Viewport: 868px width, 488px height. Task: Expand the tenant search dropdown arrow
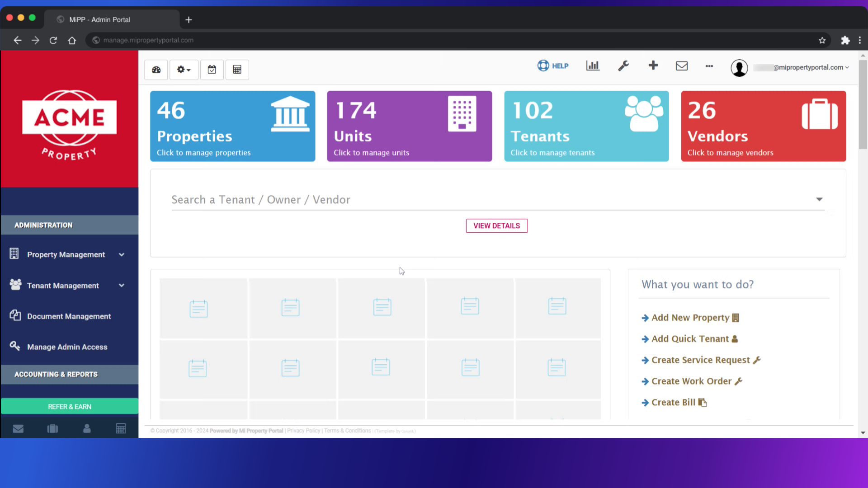tap(819, 199)
